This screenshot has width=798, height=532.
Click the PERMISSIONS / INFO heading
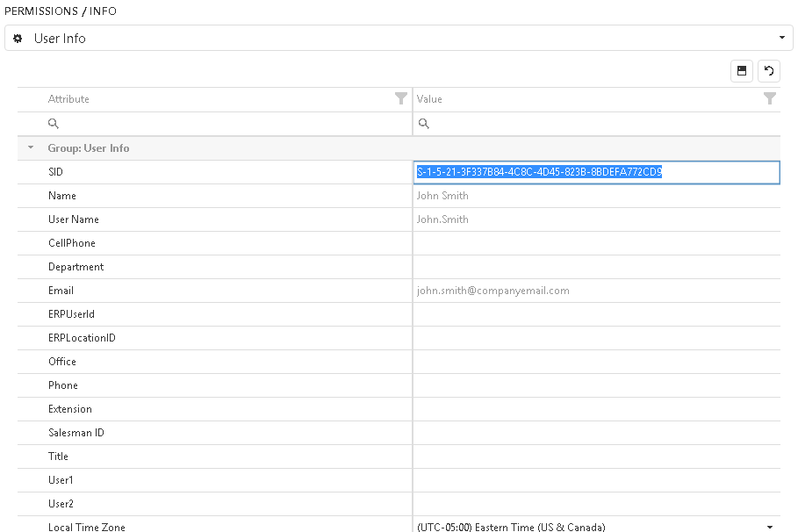[x=61, y=11]
